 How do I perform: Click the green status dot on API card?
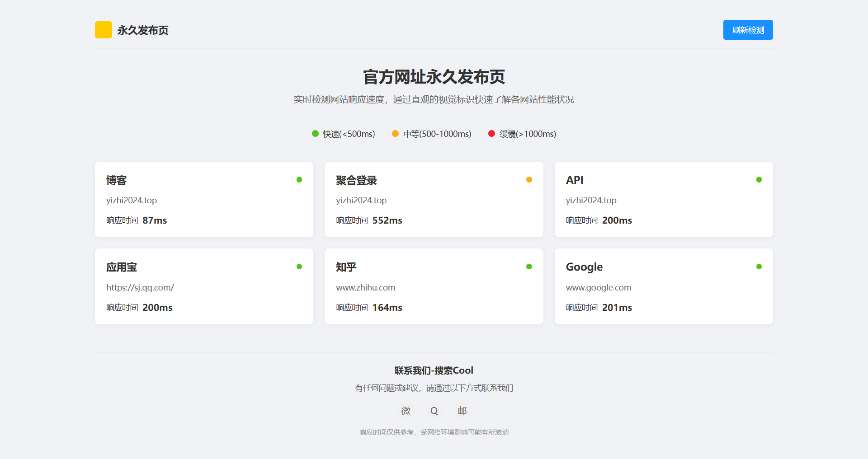tap(758, 179)
